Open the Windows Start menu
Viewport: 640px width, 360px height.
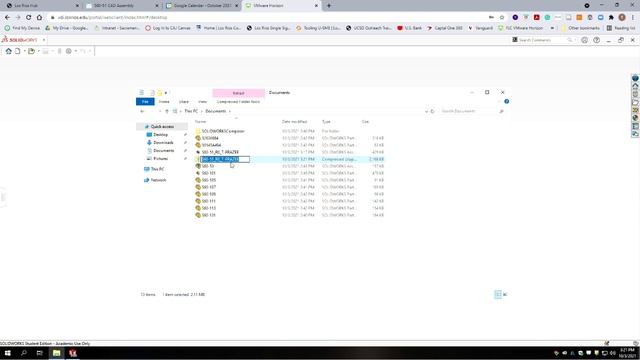tap(7, 353)
